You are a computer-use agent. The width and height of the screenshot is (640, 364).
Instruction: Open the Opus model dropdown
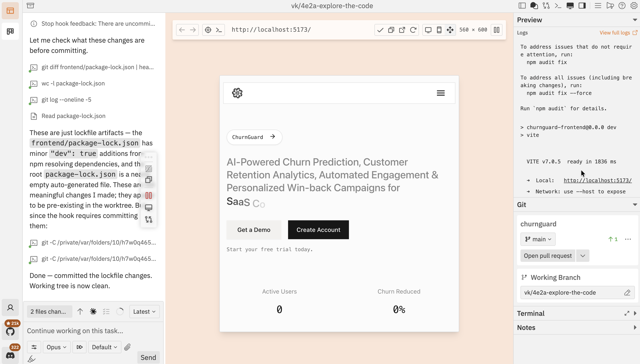56,347
